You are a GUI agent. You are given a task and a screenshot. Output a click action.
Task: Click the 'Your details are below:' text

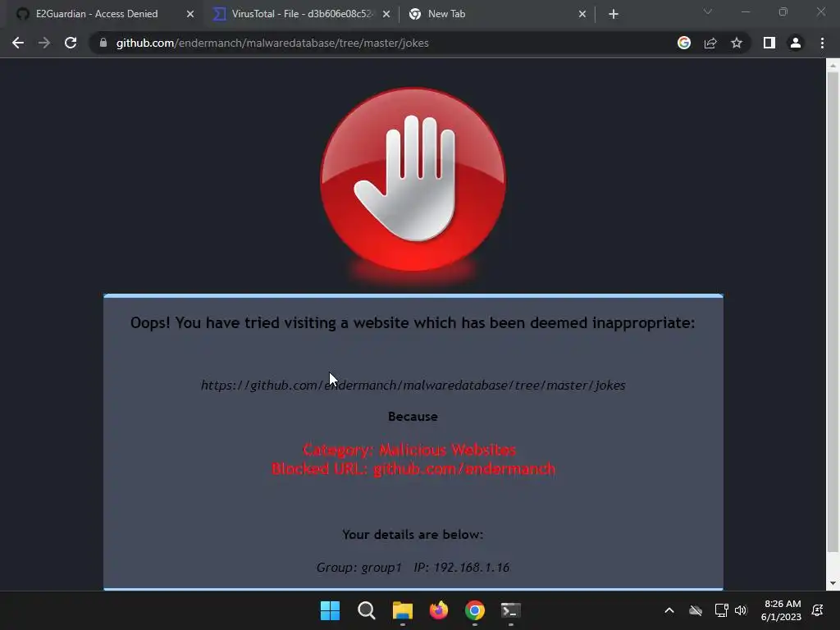pos(413,535)
